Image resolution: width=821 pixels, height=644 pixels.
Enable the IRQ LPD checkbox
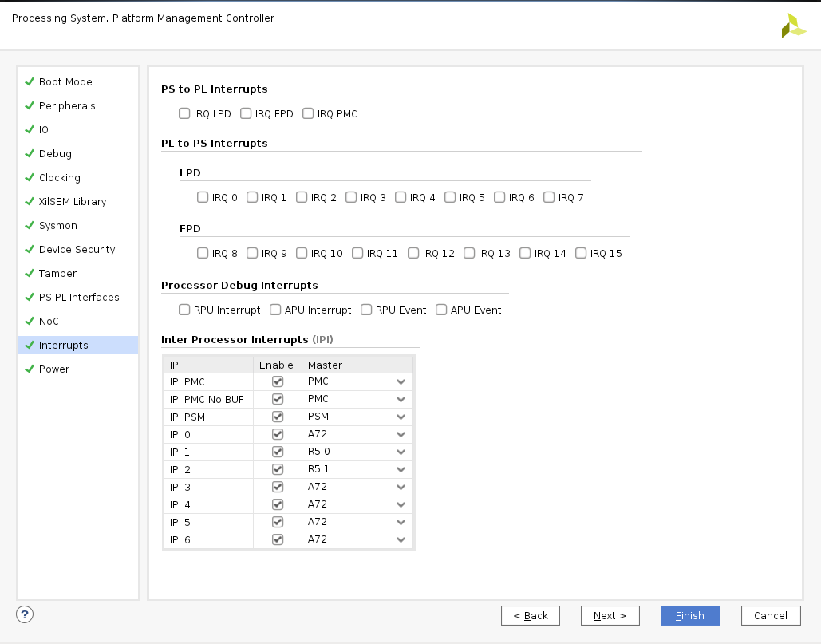[184, 114]
